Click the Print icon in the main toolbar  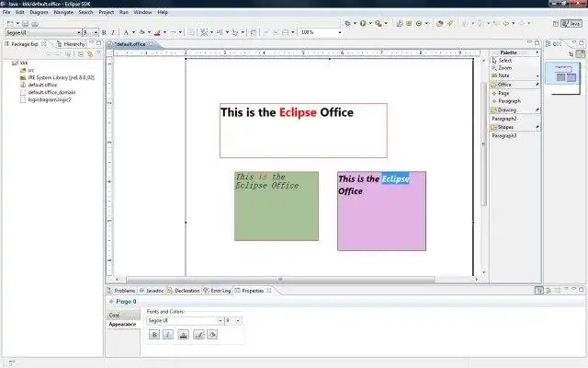click(35, 23)
